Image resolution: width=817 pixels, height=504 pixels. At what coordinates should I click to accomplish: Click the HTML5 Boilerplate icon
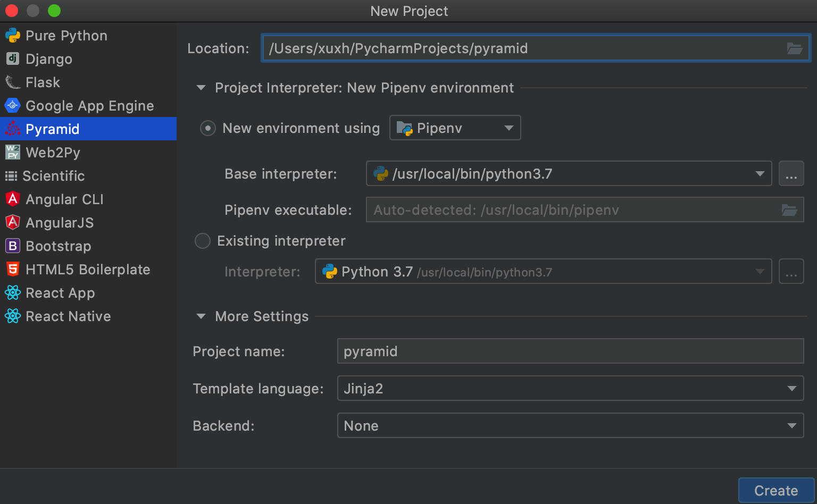(13, 270)
